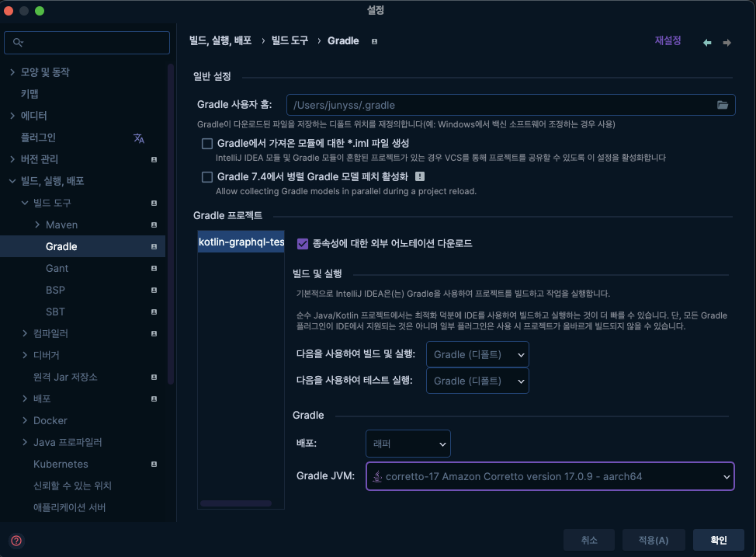756x557 pixels.
Task: Expand the Maven tree node
Action: (x=37, y=225)
